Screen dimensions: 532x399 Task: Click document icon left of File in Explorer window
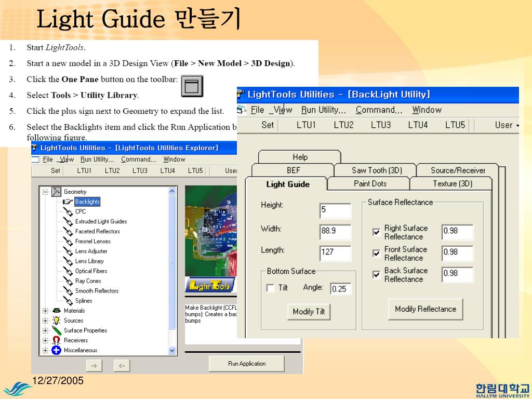click(x=35, y=159)
